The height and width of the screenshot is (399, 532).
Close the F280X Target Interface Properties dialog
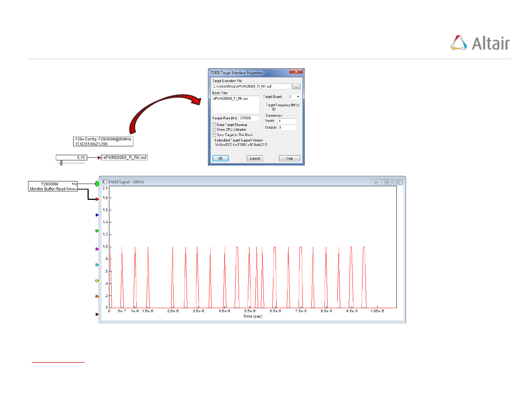tap(296, 71)
